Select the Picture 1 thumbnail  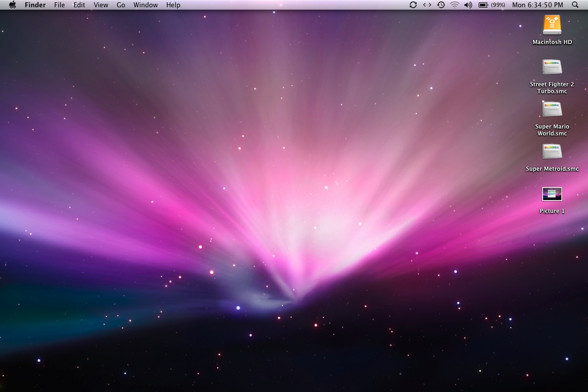pos(552,194)
